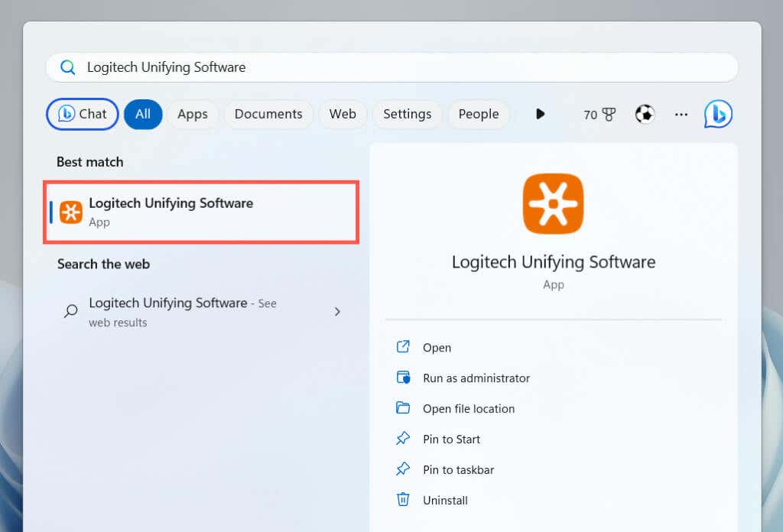
Task: Click the magnifier icon in search box
Action: click(68, 67)
